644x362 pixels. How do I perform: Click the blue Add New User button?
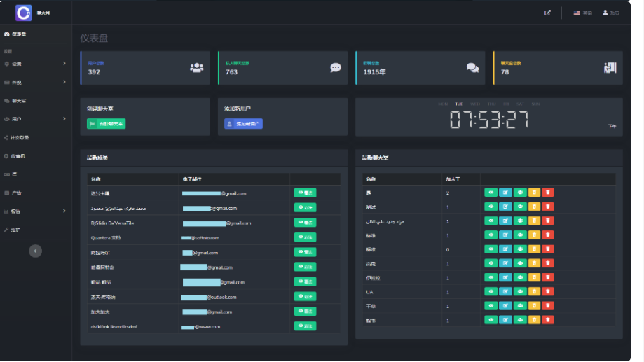coord(243,124)
